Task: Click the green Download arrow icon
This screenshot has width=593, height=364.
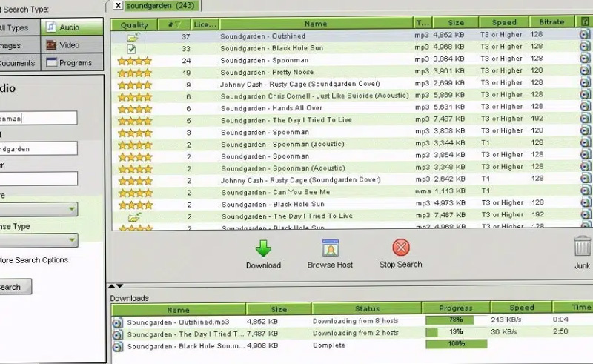Action: pyautogui.click(x=263, y=248)
